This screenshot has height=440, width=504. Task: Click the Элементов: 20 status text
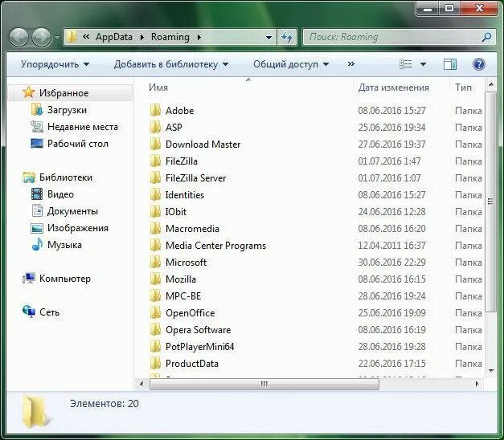tap(104, 403)
